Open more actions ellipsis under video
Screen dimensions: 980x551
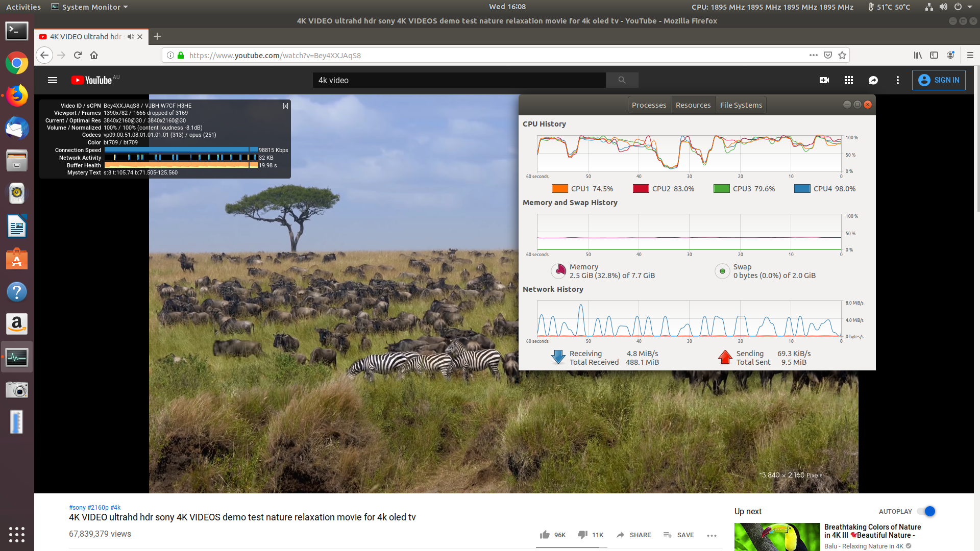(712, 535)
